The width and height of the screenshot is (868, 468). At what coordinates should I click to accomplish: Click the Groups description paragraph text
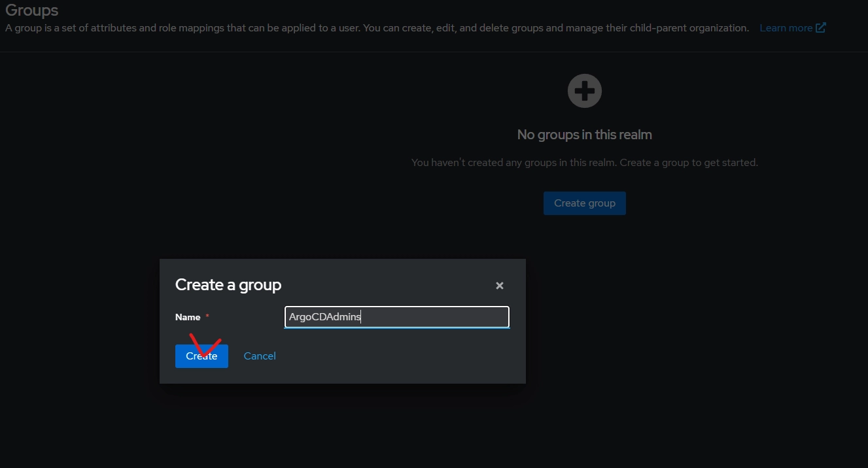tap(376, 28)
